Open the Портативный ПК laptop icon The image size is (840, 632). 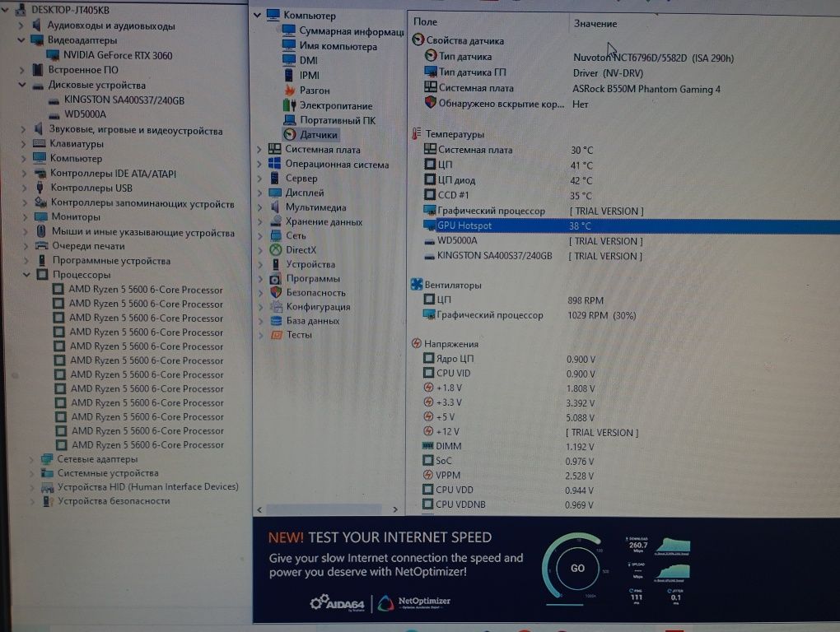coord(289,120)
